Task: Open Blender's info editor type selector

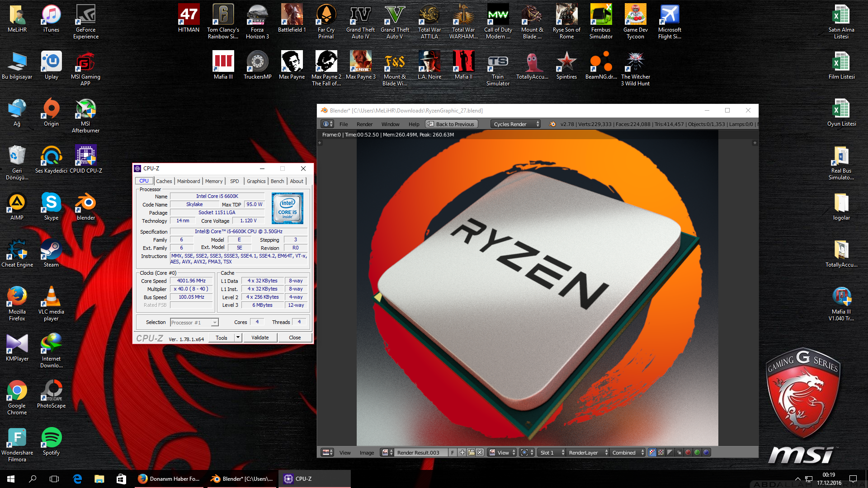Action: point(327,124)
